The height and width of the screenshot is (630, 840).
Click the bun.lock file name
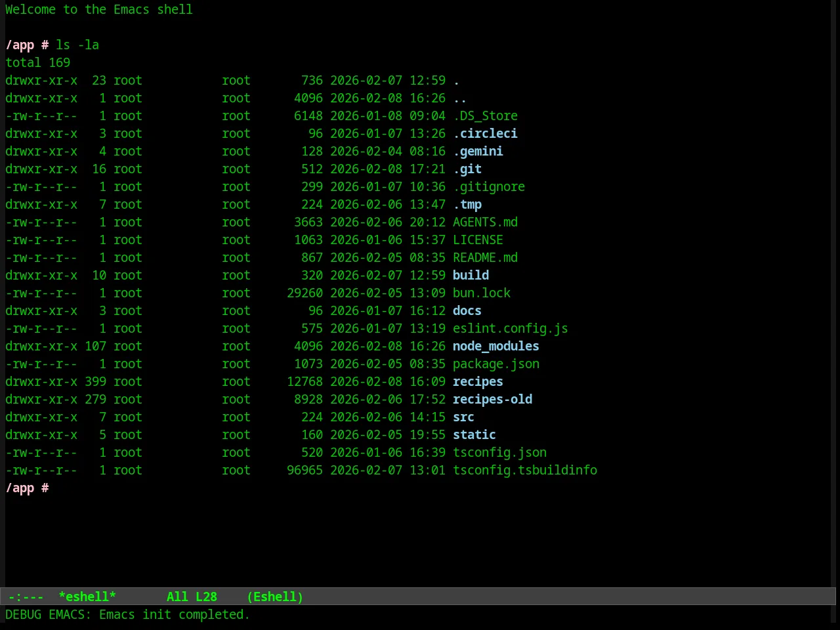click(x=482, y=293)
